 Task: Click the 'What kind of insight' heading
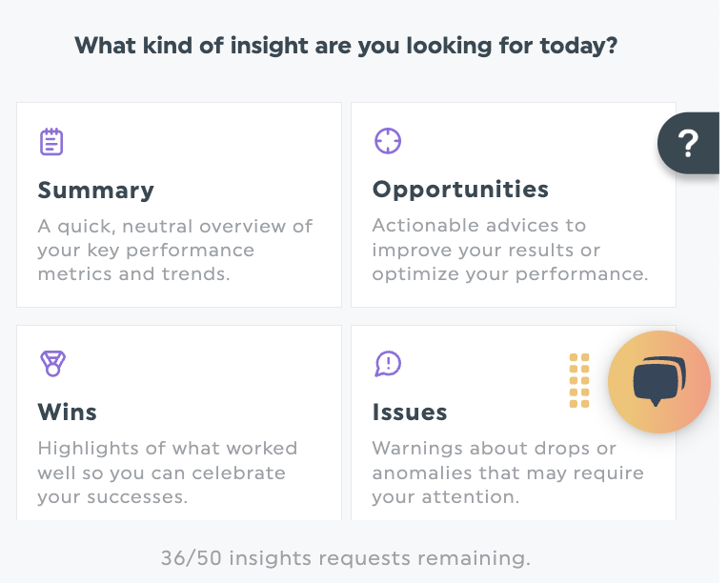point(346,45)
